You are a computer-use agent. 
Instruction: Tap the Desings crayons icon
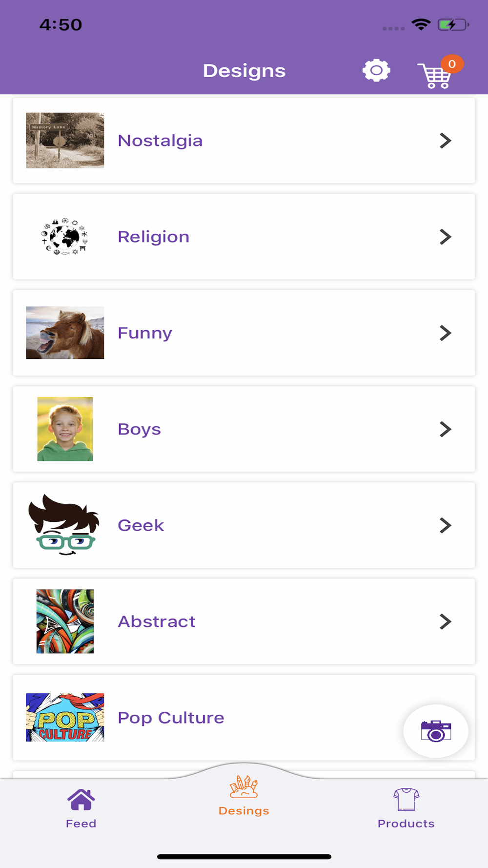[x=244, y=786]
